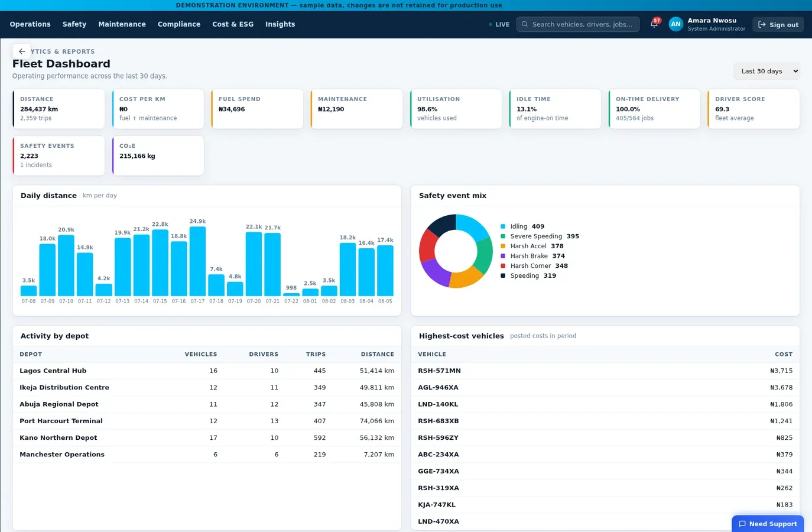Click vehicle RSH-596ZY
This screenshot has height=532, width=812.
click(438, 437)
